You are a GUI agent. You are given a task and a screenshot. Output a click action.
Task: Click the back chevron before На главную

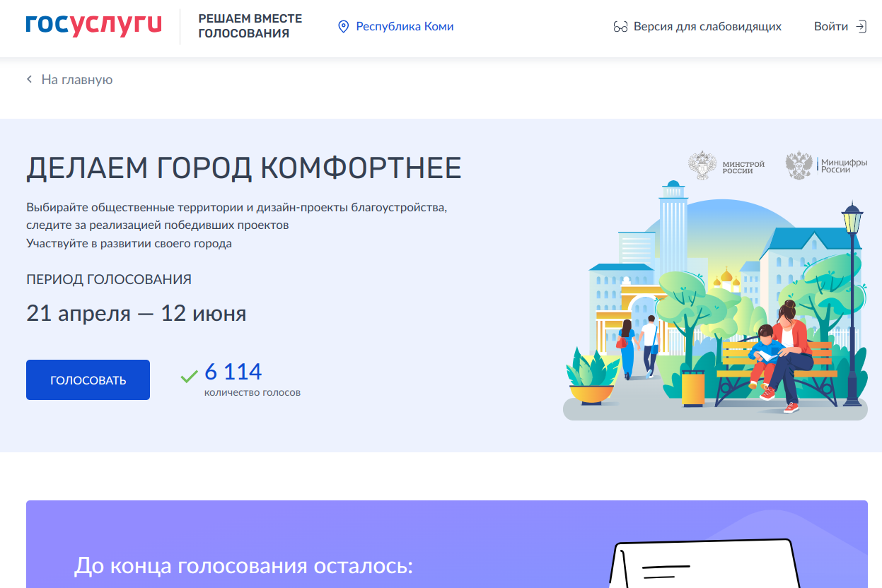(x=30, y=80)
